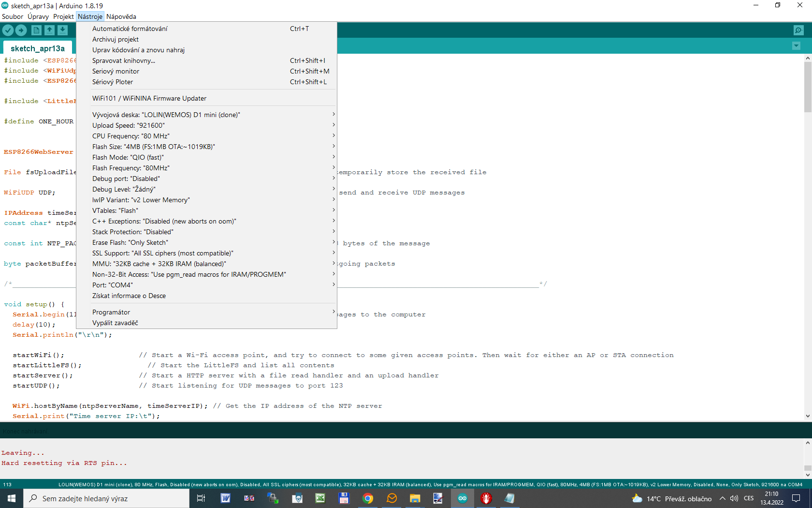Image resolution: width=812 pixels, height=508 pixels.
Task: Open the tab options dropdown arrow
Action: coord(796,46)
